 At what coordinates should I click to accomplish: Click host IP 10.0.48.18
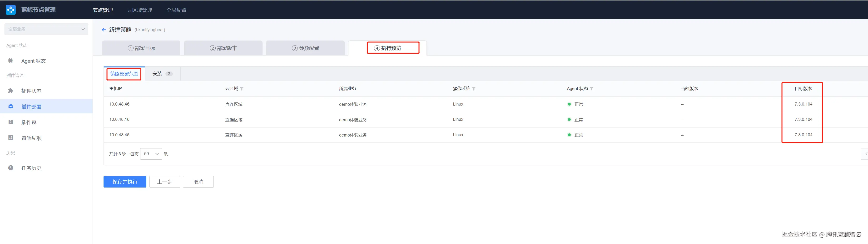[x=119, y=119]
